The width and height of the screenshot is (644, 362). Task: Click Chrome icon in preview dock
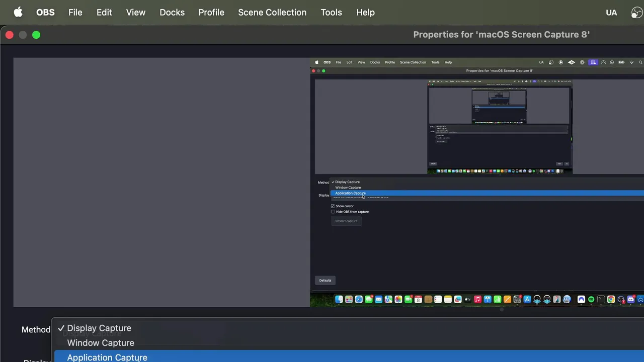611,299
